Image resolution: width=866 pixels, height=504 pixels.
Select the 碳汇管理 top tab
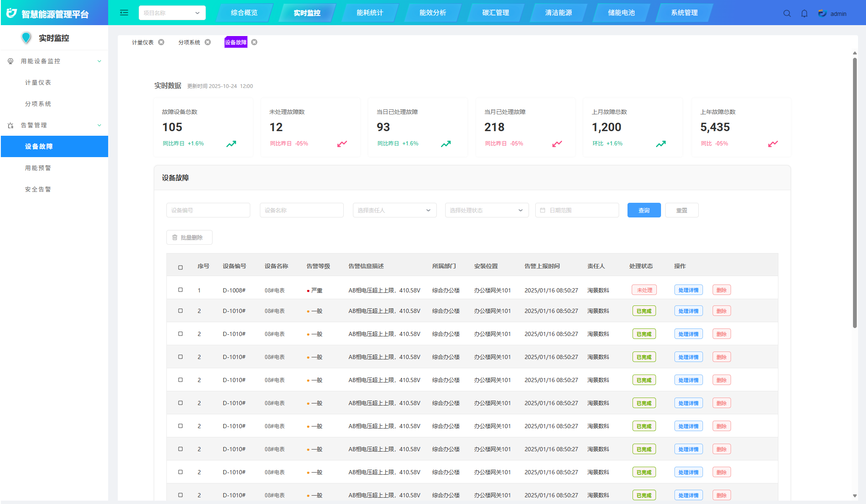pos(496,13)
